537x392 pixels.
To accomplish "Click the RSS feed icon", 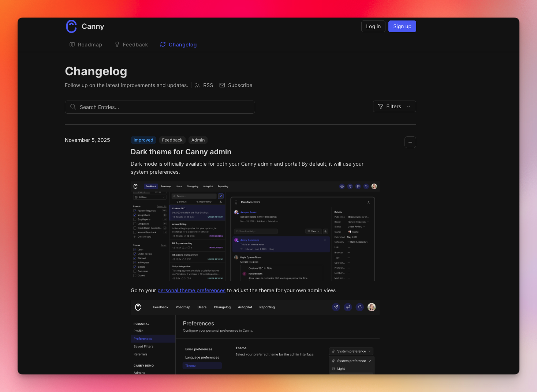I will pyautogui.click(x=197, y=85).
